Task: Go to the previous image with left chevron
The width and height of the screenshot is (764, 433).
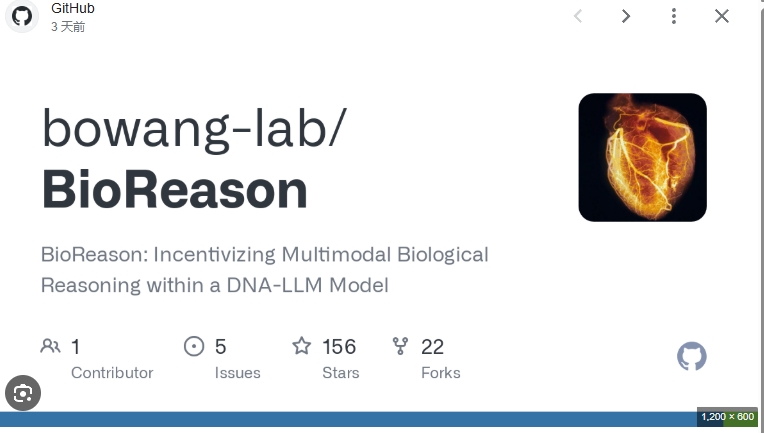Action: pos(578,16)
